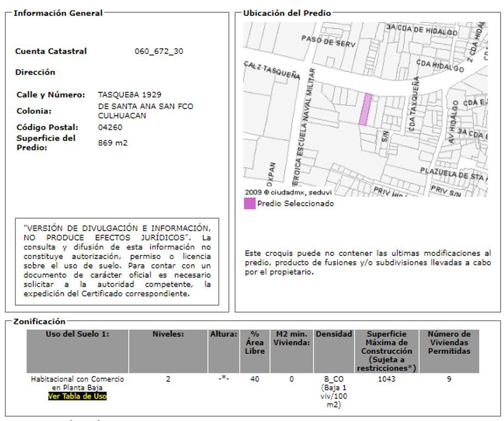Click Superficie Máxima de Construcción header
This screenshot has height=421, width=504.
(x=387, y=351)
